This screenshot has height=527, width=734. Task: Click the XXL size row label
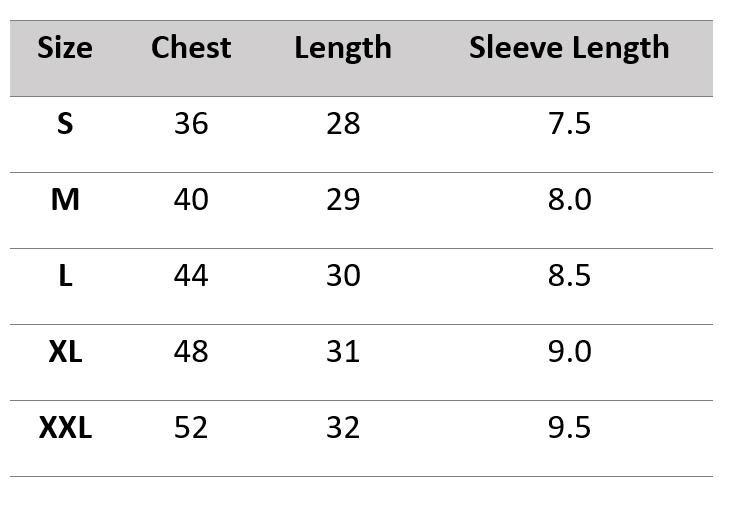65,428
